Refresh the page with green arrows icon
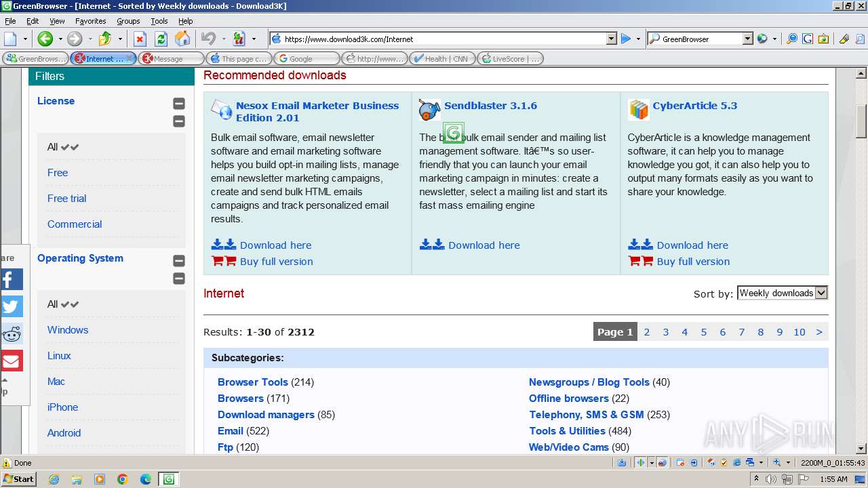The image size is (868, 488). pos(161,39)
